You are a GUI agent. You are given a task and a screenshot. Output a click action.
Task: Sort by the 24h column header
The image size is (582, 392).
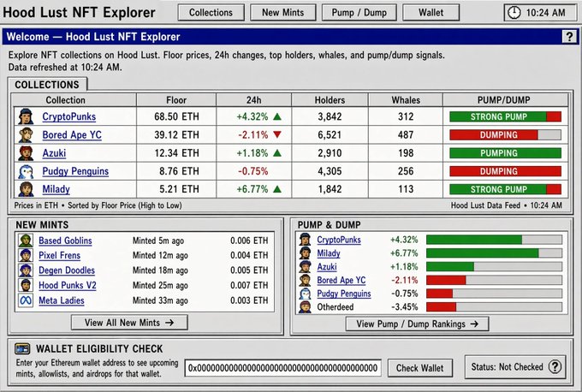click(x=254, y=100)
